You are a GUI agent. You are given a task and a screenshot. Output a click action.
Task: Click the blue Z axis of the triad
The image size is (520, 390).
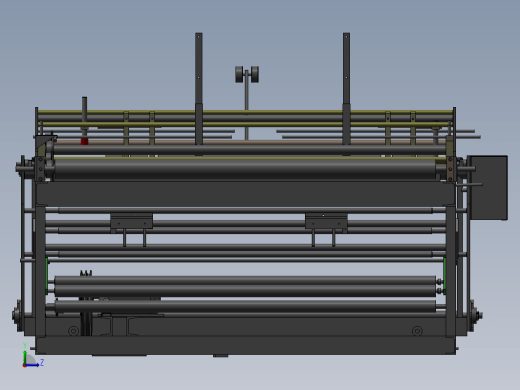point(32,365)
